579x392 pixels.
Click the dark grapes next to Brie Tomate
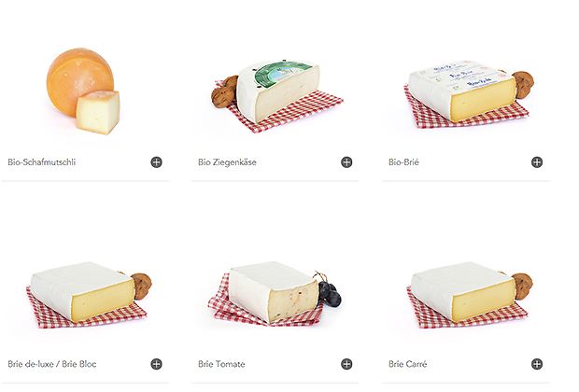pos(329,290)
